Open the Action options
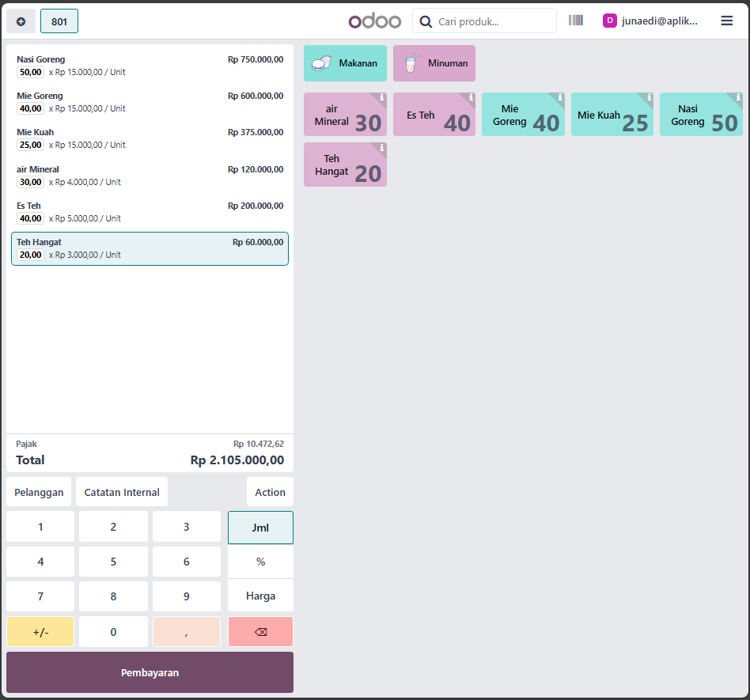 [x=270, y=492]
